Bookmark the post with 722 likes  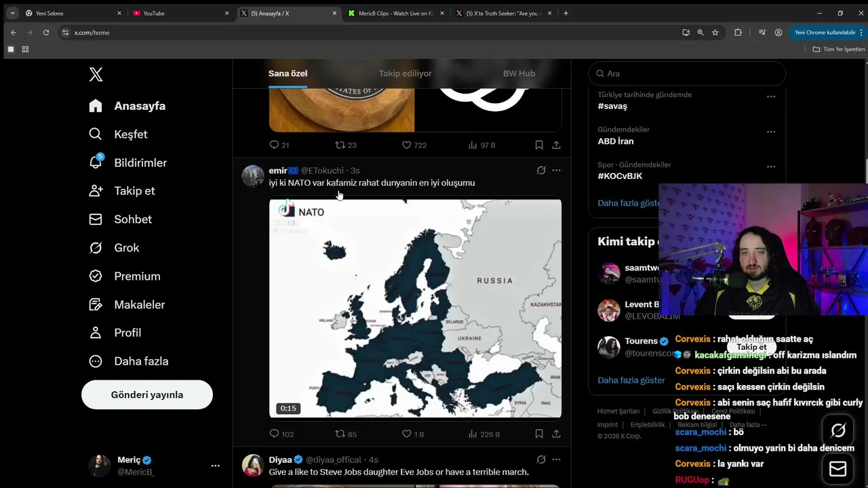click(x=539, y=145)
